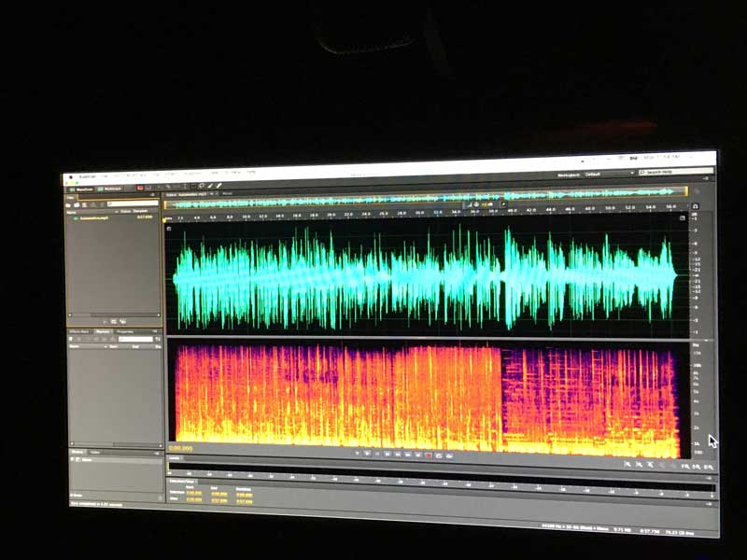The image size is (747, 560).
Task: Toggle the spectral frequency display button
Action: [140, 189]
